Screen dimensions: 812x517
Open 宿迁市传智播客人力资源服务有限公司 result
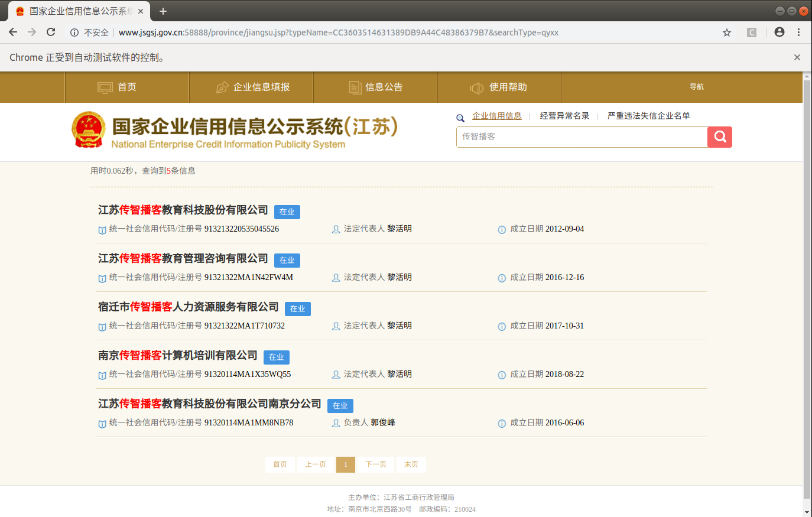click(189, 307)
